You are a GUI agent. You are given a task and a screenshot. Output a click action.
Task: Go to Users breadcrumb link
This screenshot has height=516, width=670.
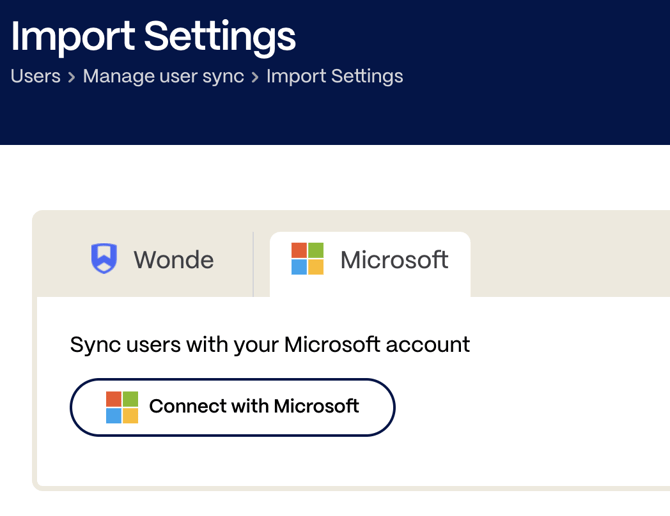click(x=35, y=76)
